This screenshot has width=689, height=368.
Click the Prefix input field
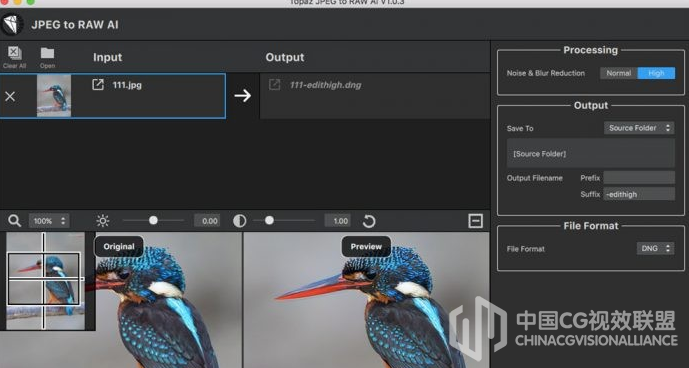(639, 178)
